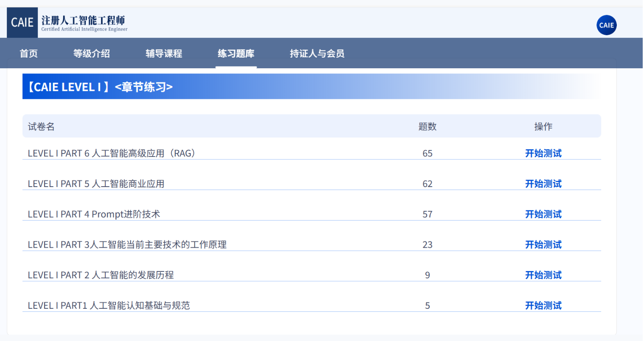Select row title PART 4 Prompt进阶技术
Viewport: 644px width, 341px height.
tap(94, 214)
